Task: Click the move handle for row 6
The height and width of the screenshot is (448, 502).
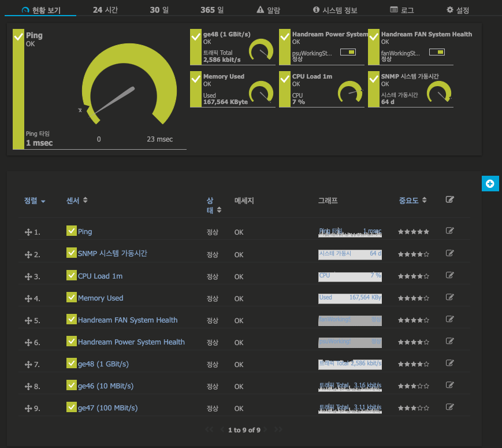Action: coord(28,343)
